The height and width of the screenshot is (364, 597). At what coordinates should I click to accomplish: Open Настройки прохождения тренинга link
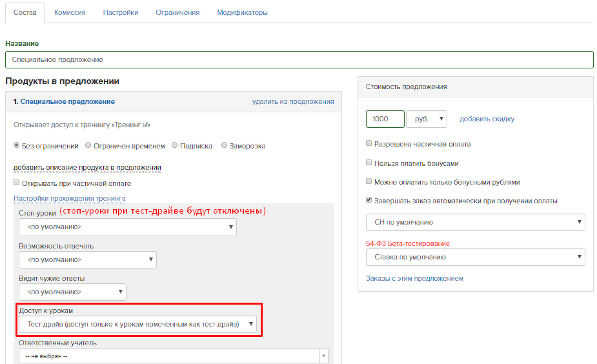pyautogui.click(x=69, y=198)
